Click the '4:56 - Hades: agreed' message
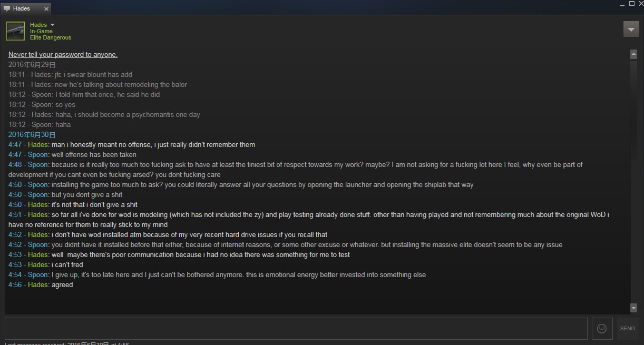The height and width of the screenshot is (345, 644). tap(41, 285)
